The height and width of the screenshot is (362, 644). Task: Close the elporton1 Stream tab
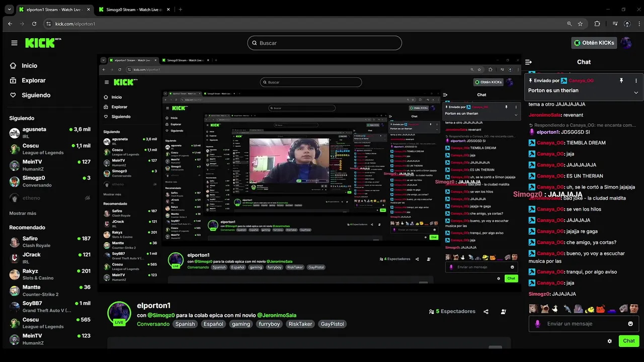[x=89, y=9]
